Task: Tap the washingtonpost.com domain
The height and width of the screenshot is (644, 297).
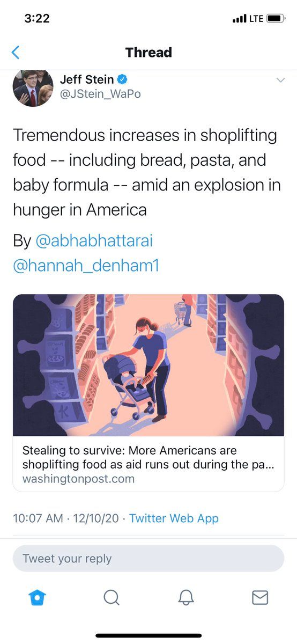Action: click(78, 478)
